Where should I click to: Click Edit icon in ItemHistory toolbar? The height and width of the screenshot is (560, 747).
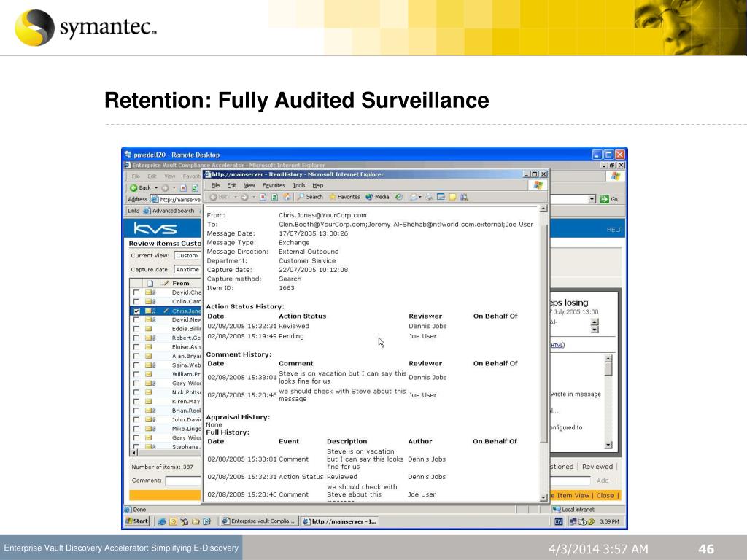click(x=441, y=197)
